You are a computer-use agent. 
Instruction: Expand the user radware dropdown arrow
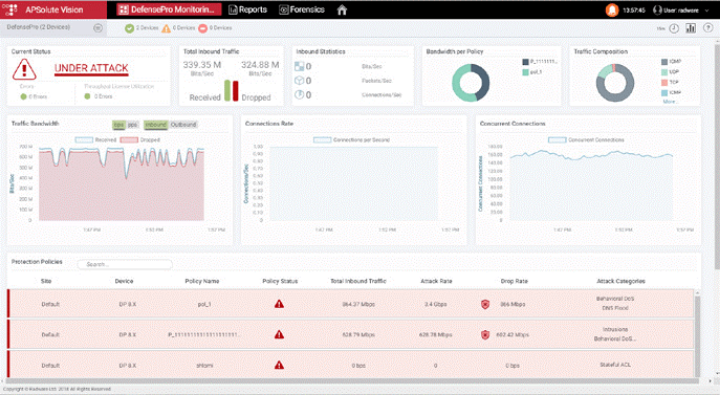click(x=707, y=10)
